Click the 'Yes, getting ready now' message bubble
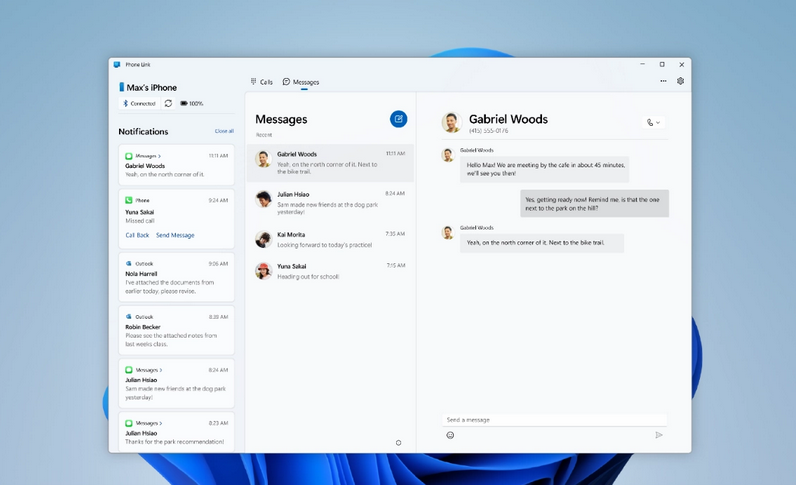796x485 pixels. tap(594, 204)
